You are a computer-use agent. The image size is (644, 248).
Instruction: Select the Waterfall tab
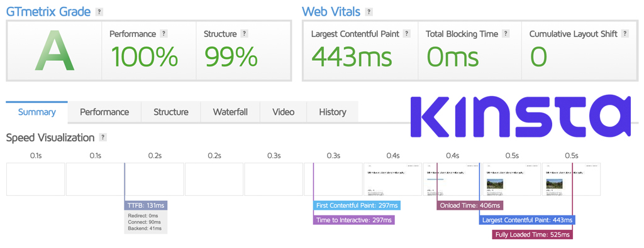click(x=230, y=112)
